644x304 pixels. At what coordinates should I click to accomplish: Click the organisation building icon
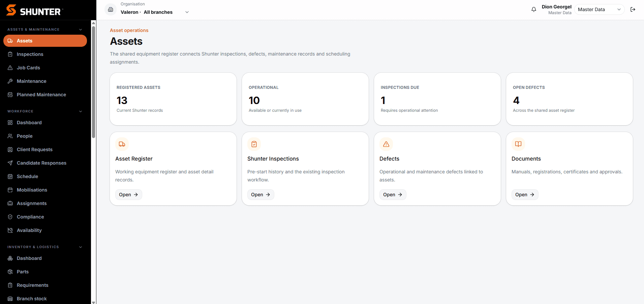tap(111, 9)
